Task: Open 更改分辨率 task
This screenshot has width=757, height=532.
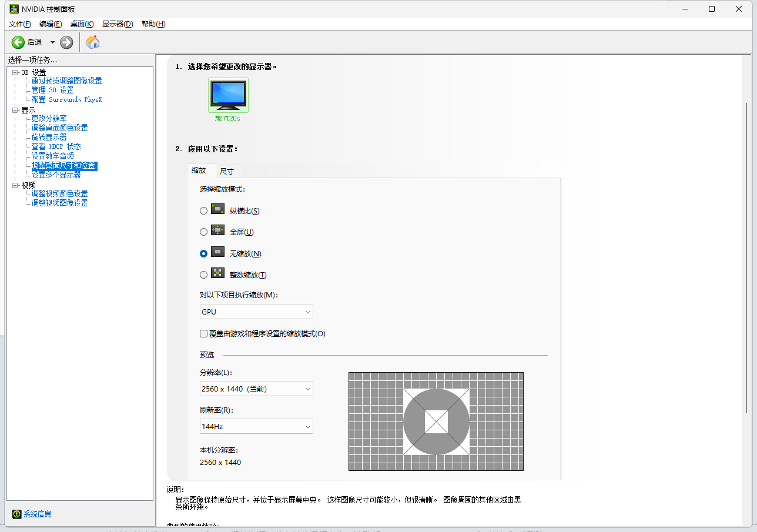Action: tap(49, 118)
